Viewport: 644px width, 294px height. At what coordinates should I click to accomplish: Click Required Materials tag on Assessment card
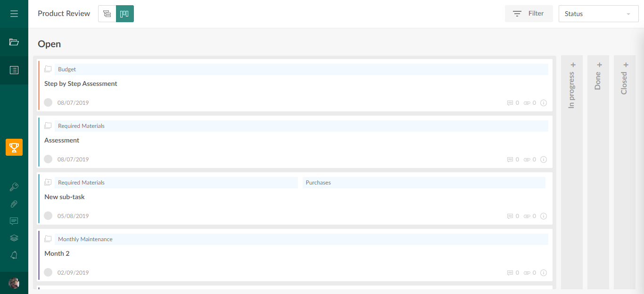301,126
